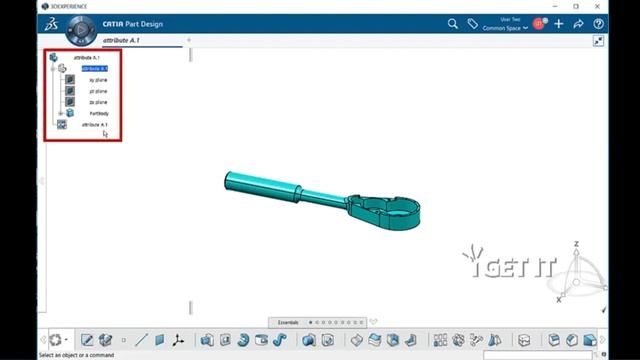Add a new tab with plus
Image resolution: width=640 pixels, height=360 pixels.
pos(189,40)
